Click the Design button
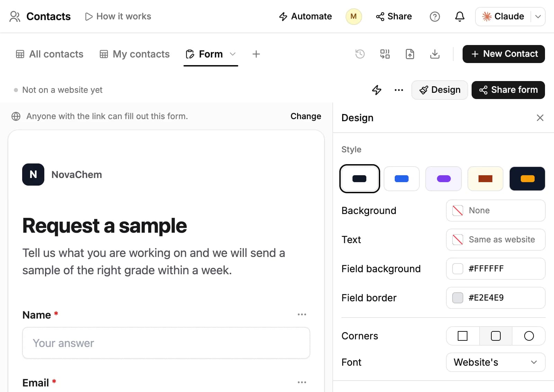 click(x=439, y=90)
